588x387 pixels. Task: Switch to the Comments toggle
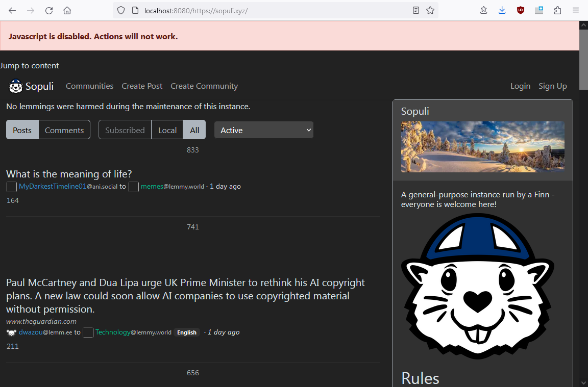click(64, 130)
